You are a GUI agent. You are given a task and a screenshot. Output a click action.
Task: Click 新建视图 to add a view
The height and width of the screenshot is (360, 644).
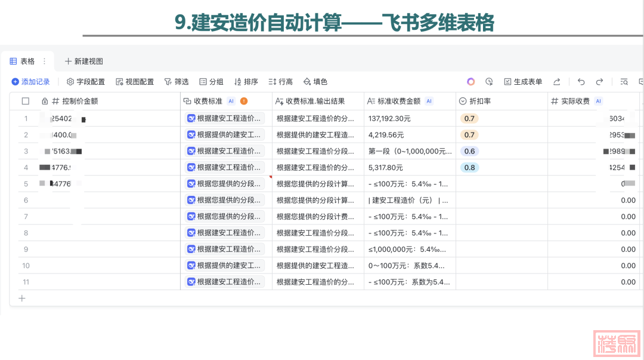[x=83, y=61]
